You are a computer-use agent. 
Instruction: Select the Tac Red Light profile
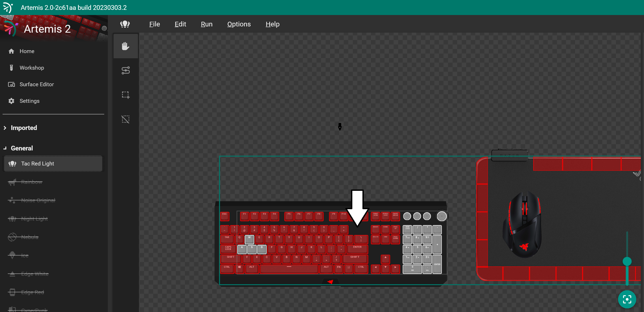click(x=38, y=164)
